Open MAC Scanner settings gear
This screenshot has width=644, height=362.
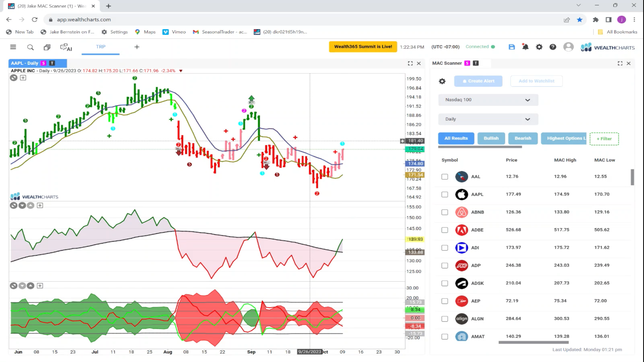(442, 81)
